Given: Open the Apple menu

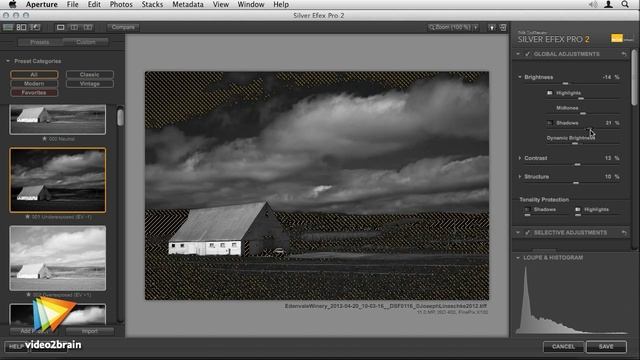Looking at the screenshot, I should tap(12, 4).
